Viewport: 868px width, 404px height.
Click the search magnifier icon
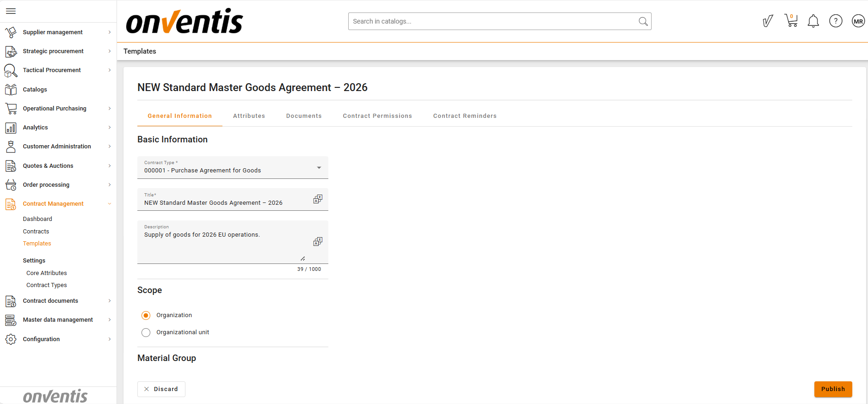tap(643, 21)
